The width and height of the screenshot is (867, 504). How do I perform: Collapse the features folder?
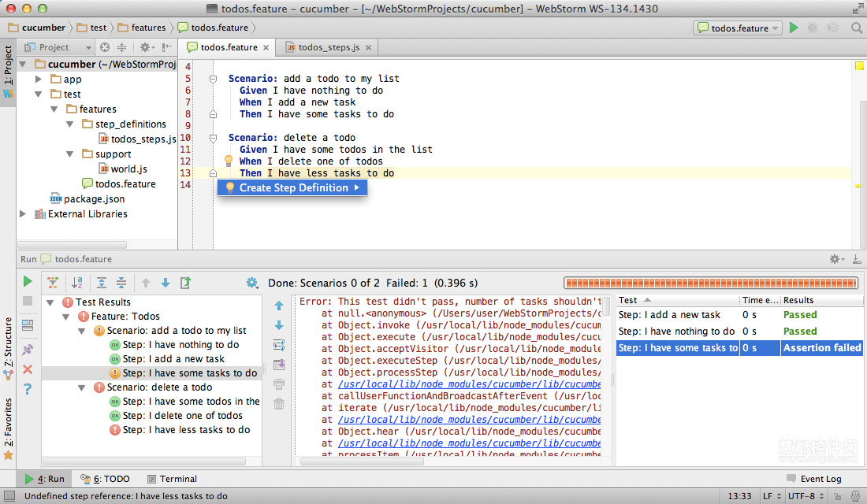pyautogui.click(x=54, y=109)
